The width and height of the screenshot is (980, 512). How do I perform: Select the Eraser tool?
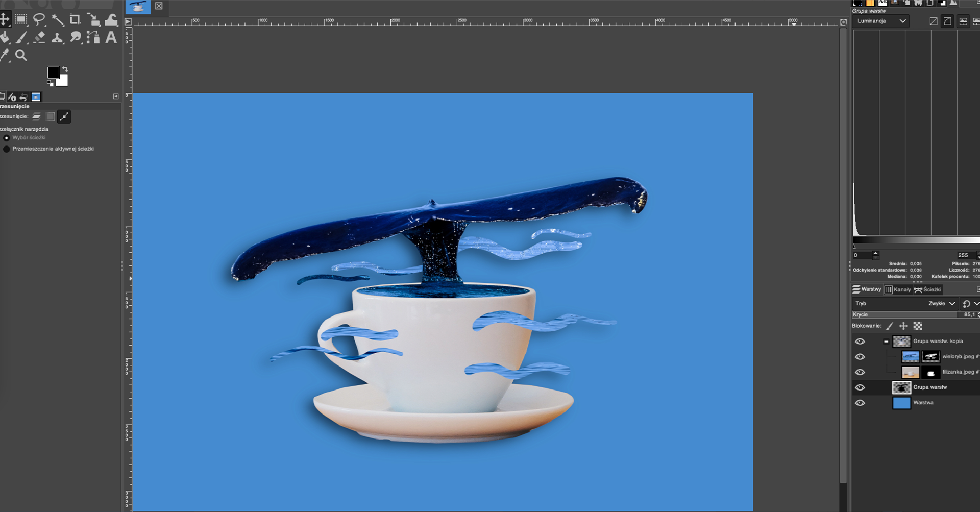(39, 38)
